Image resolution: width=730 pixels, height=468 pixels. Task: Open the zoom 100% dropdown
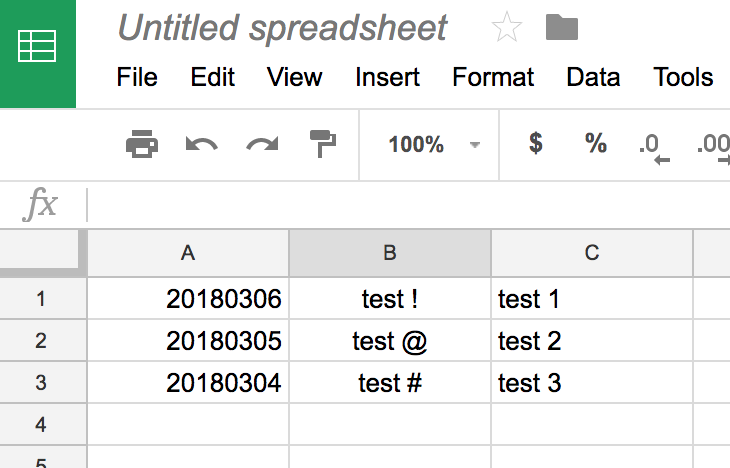[x=434, y=145]
